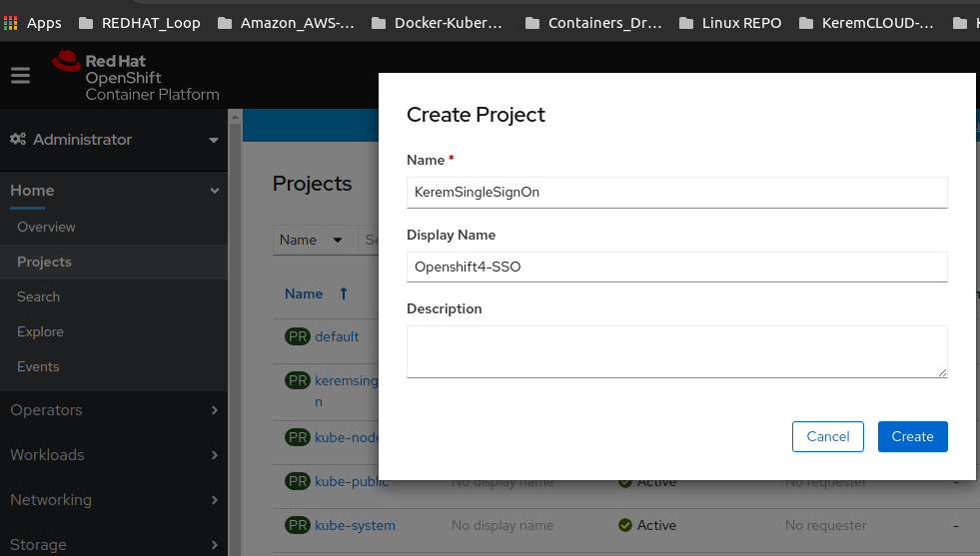Image resolution: width=980 pixels, height=556 pixels.
Task: Click the Red Hat OpenShift logo
Action: 136,77
